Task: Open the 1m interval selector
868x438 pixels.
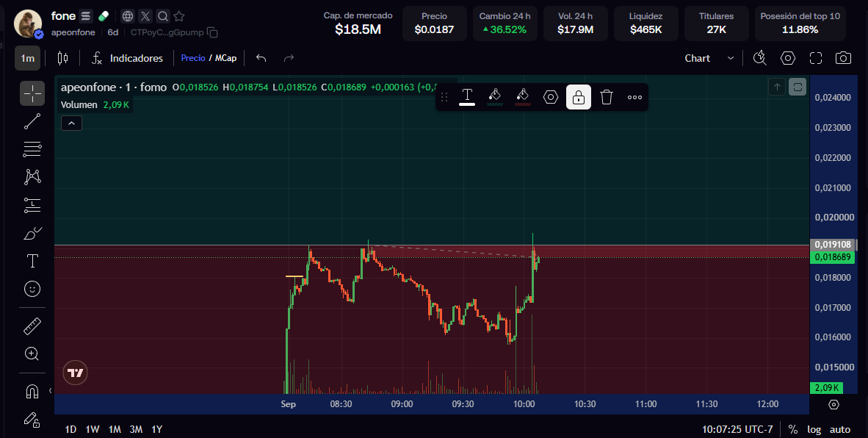Action: point(27,58)
